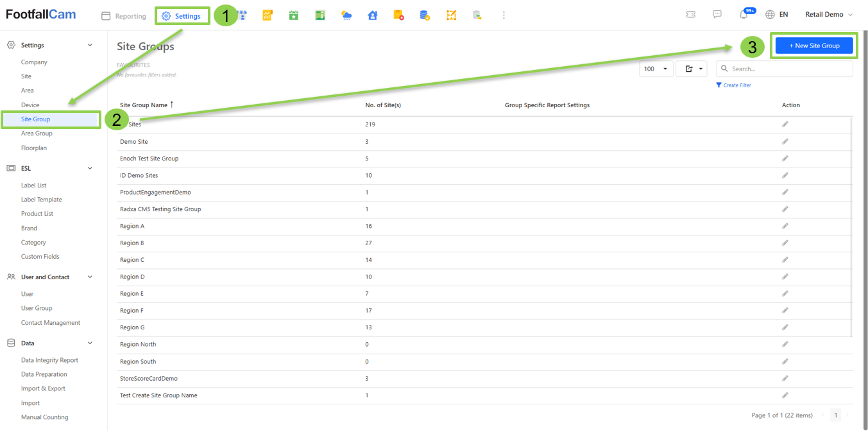Open the blue home icon in toolbar
The image size is (868, 432).
click(x=373, y=15)
